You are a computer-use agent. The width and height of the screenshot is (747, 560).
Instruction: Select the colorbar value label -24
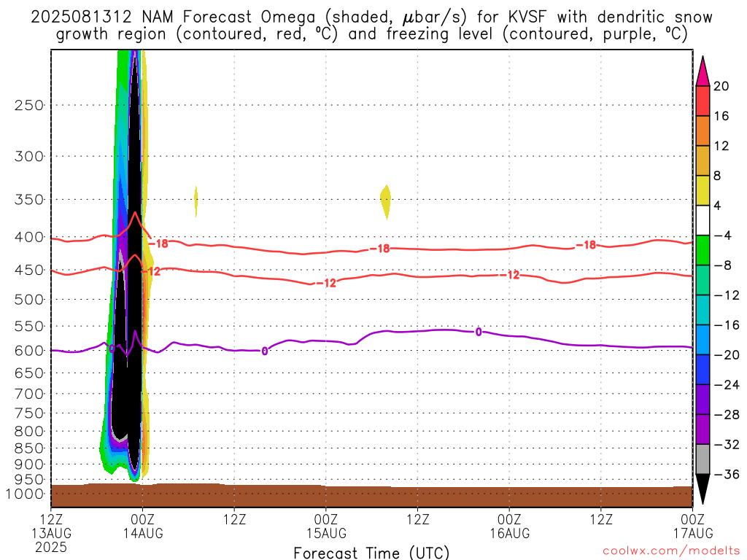tap(727, 385)
